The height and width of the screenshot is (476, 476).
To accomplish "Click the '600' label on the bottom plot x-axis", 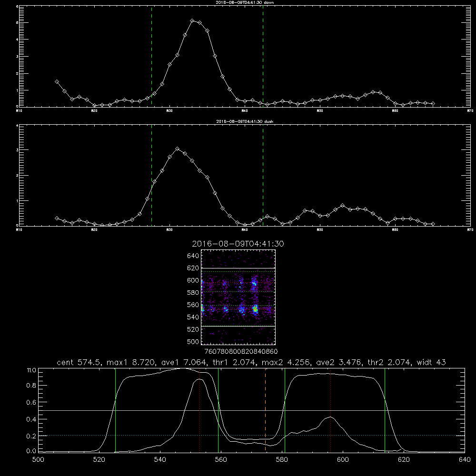I will (343, 460).
